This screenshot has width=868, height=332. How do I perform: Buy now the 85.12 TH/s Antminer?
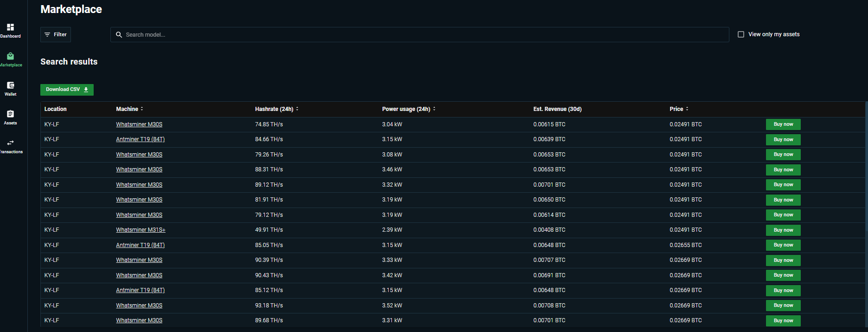pos(783,291)
